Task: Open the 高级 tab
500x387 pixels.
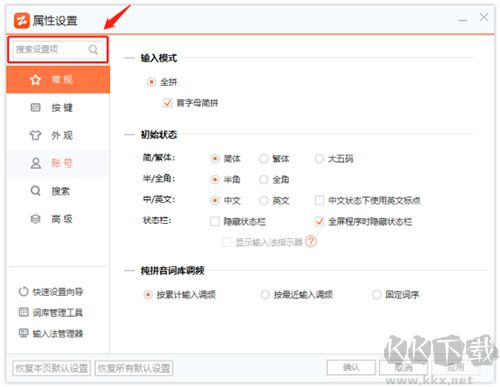Action: 58,219
